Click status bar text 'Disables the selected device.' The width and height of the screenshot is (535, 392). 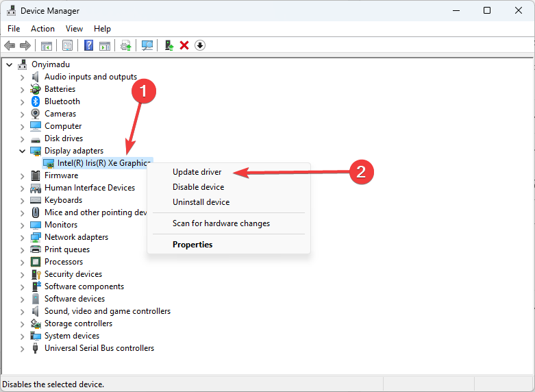click(x=53, y=384)
